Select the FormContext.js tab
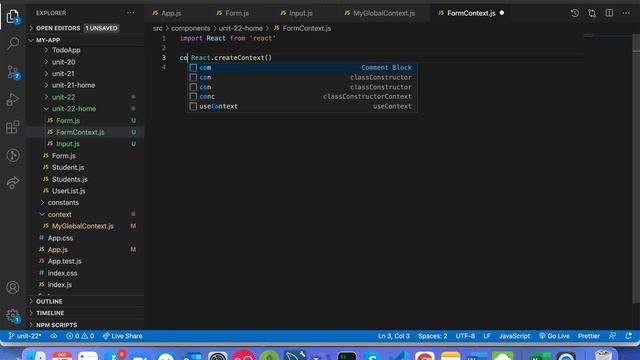Screen dimensions: 640x360 (471, 13)
